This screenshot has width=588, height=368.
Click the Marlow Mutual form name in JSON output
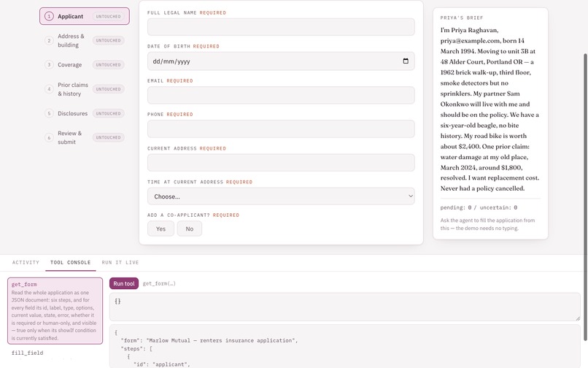[220, 340]
